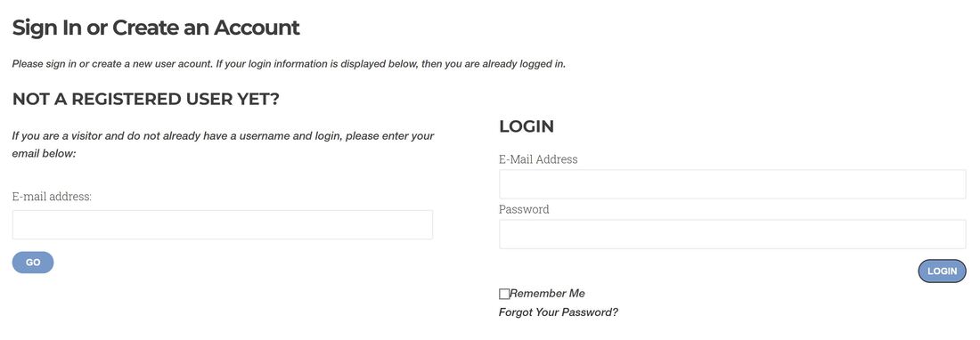This screenshot has width=980, height=340.
Task: Click the Sign In or Create an Account heading
Action: tap(156, 28)
